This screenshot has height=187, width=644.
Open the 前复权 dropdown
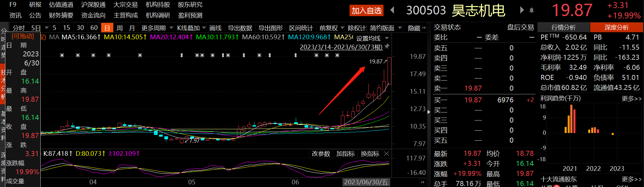click(x=342, y=28)
